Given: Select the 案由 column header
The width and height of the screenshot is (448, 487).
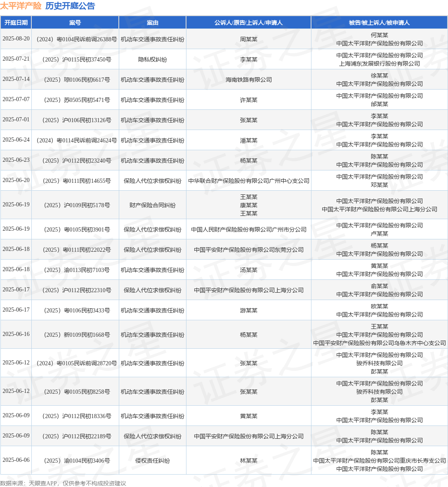Looking at the screenshot, I should pos(153,23).
